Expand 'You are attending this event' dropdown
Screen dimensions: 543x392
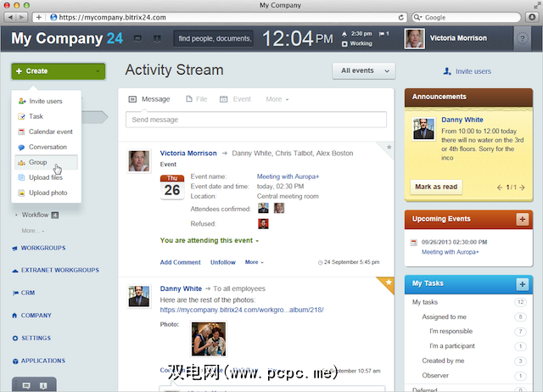coord(210,240)
